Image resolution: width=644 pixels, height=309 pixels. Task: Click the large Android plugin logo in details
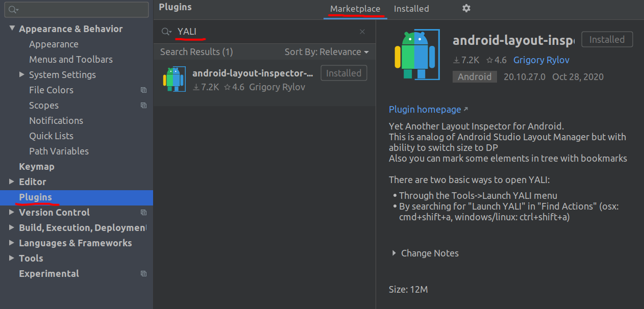point(417,55)
